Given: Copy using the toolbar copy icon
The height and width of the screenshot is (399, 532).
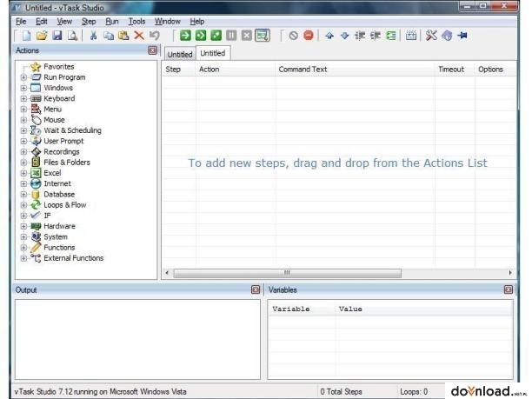Looking at the screenshot, I should (x=109, y=36).
